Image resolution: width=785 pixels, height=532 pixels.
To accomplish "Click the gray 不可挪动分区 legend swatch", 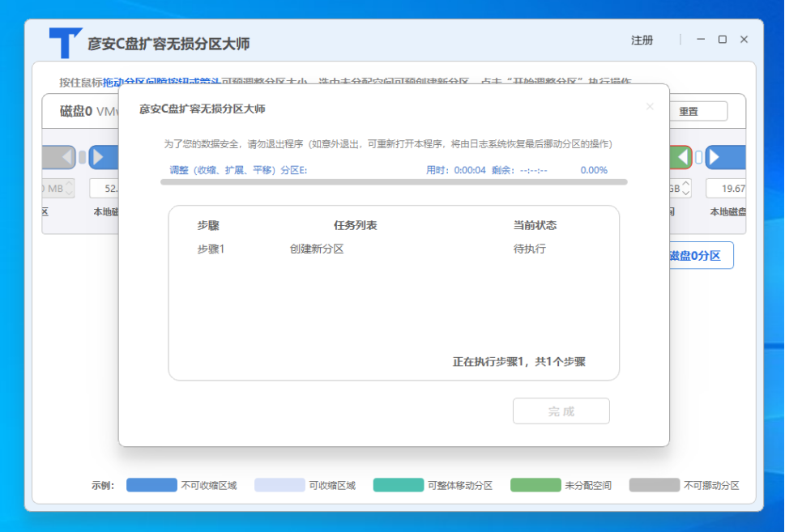I will coord(655,485).
